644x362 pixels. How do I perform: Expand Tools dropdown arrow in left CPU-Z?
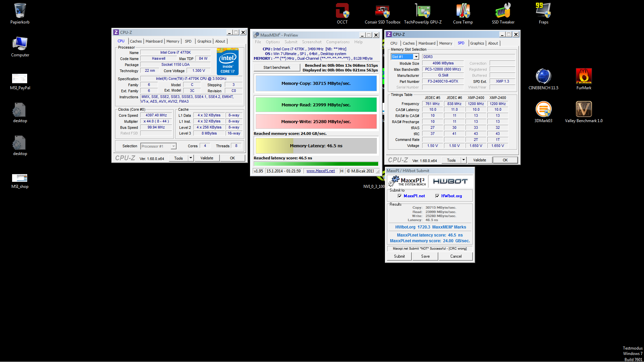point(191,158)
